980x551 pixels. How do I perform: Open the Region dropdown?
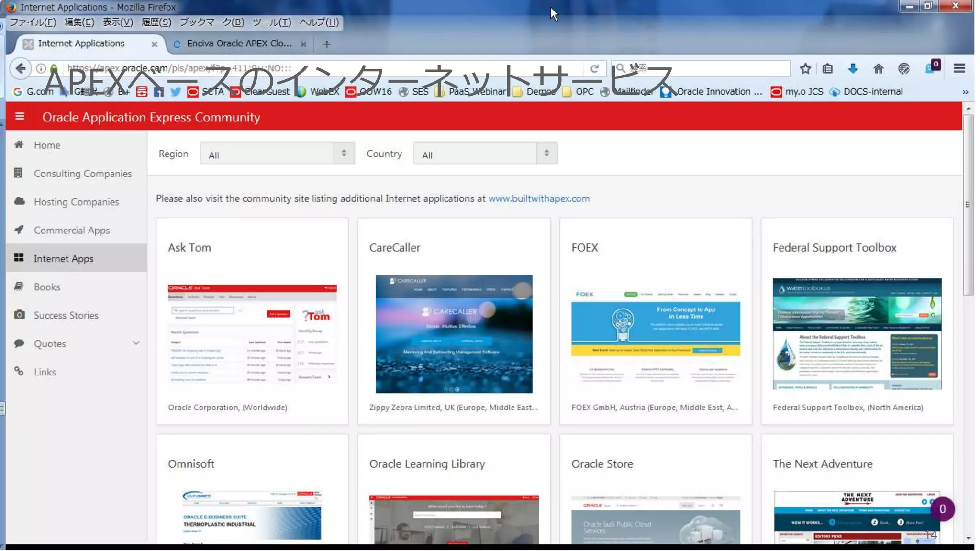[x=278, y=153]
